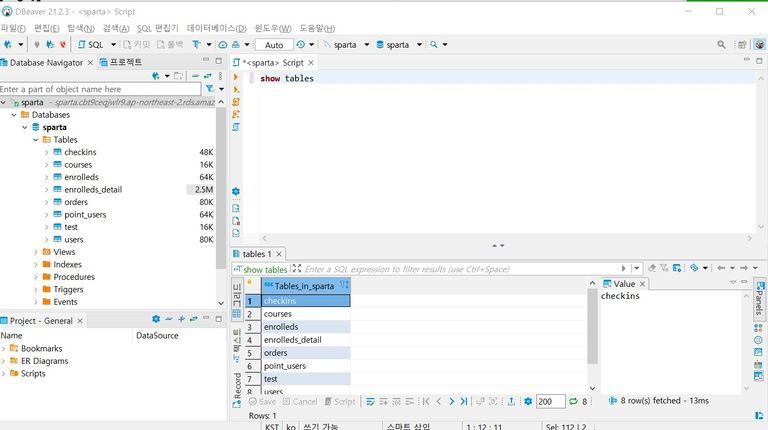This screenshot has height=430, width=768.
Task: Toggle the Record view mode
Action: pos(237,389)
